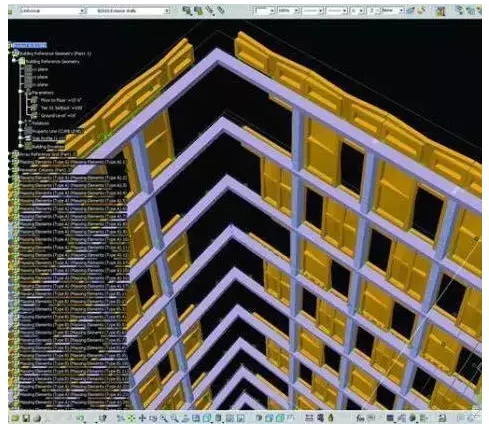
Task: Click the Normal View icon
Action: click(185, 418)
